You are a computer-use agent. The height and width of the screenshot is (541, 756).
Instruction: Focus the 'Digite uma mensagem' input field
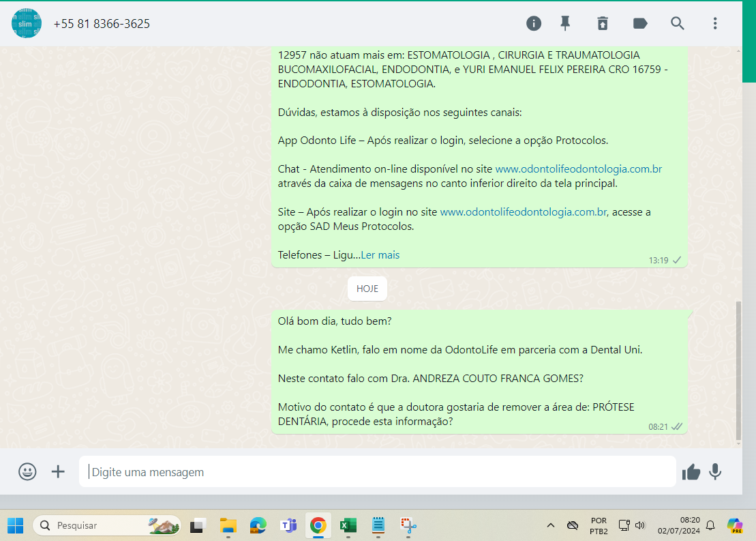tap(378, 471)
